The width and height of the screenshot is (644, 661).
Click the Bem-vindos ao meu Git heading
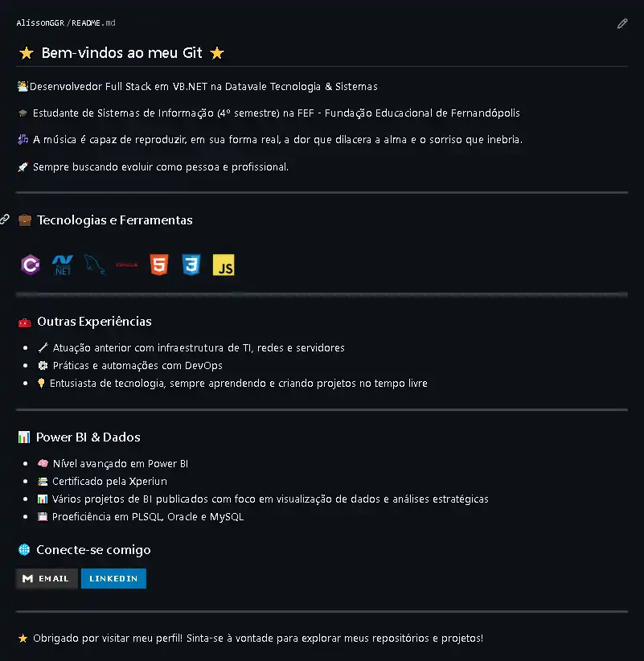tap(121, 53)
